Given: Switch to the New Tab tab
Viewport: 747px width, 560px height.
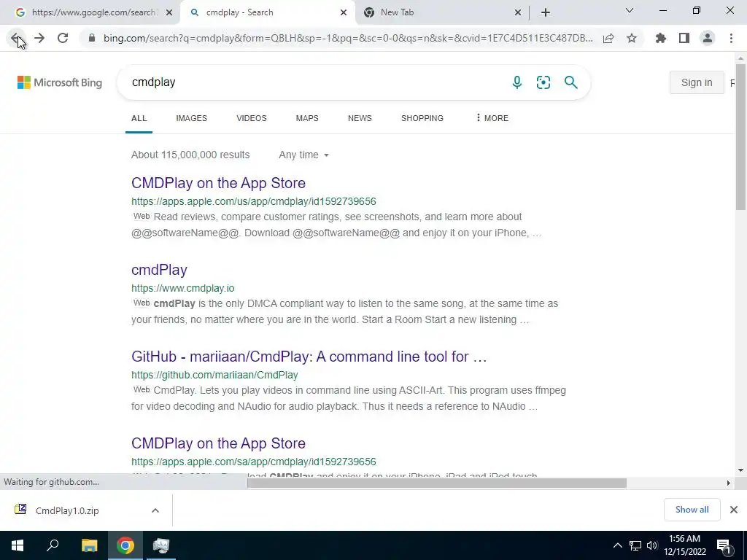Looking at the screenshot, I should pyautogui.click(x=441, y=12).
